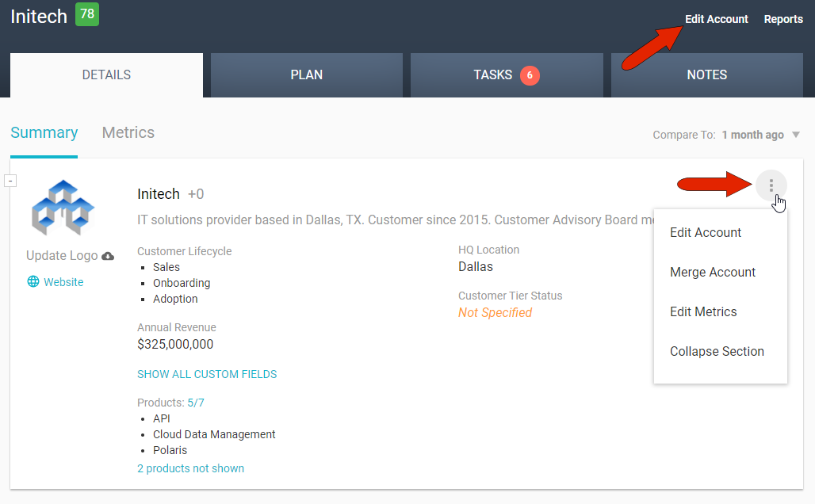Click the Not Specified tier status

495,312
